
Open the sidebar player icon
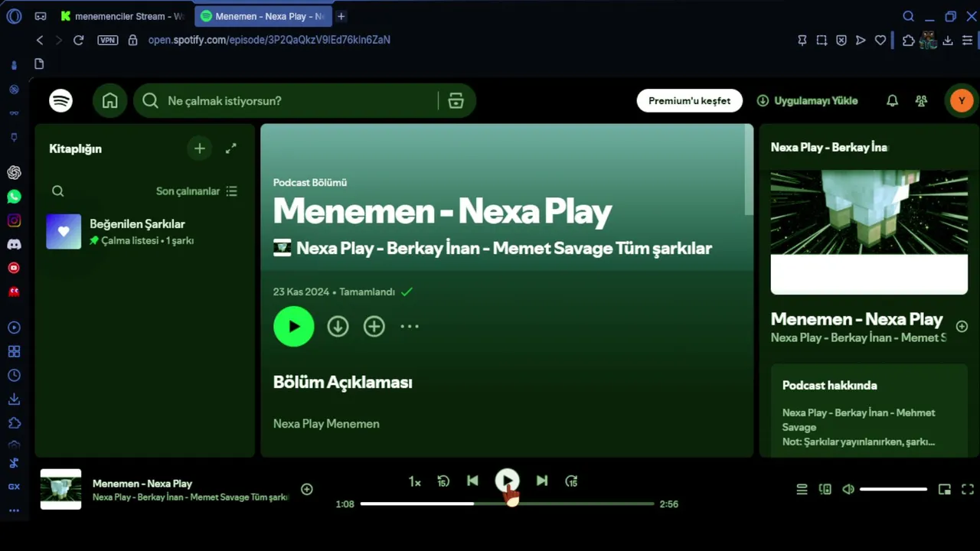(x=14, y=328)
